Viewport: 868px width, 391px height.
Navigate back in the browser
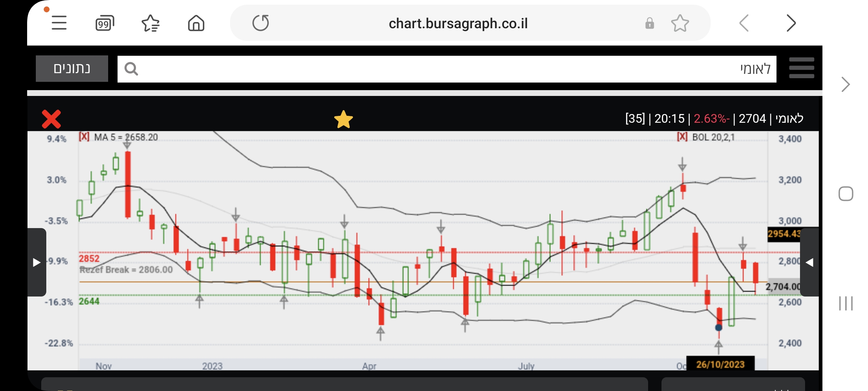pos(744,24)
